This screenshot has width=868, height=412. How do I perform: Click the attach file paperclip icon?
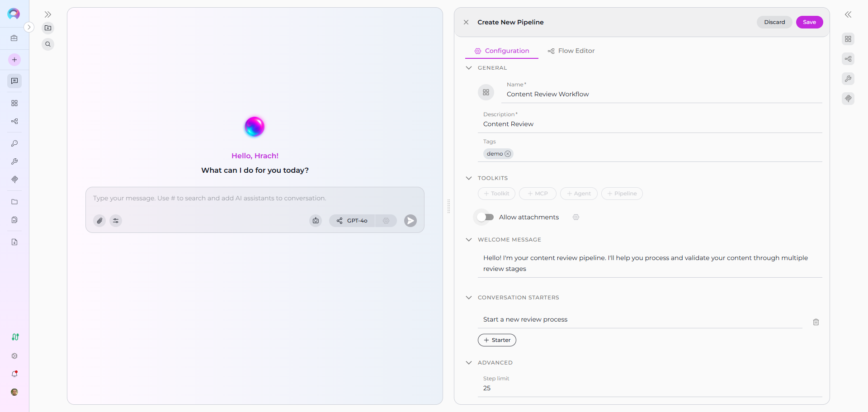tap(99, 221)
